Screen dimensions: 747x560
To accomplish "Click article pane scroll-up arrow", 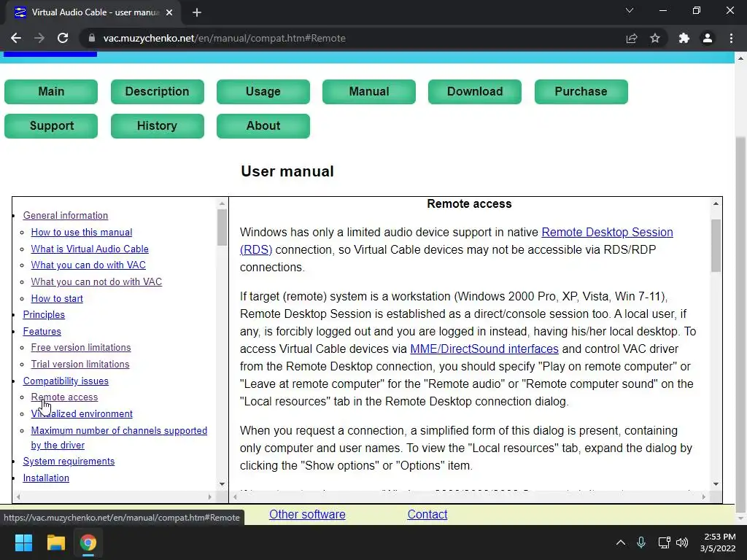I will pos(716,203).
